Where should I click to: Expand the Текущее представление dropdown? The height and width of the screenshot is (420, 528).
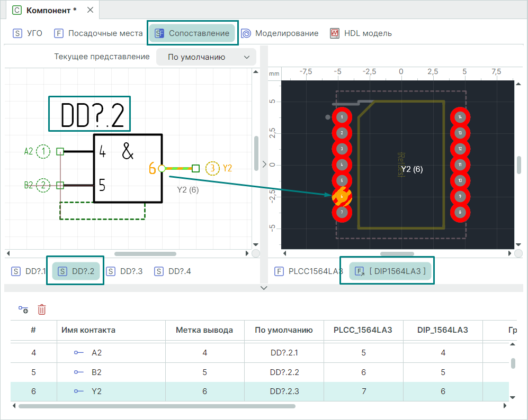point(206,57)
